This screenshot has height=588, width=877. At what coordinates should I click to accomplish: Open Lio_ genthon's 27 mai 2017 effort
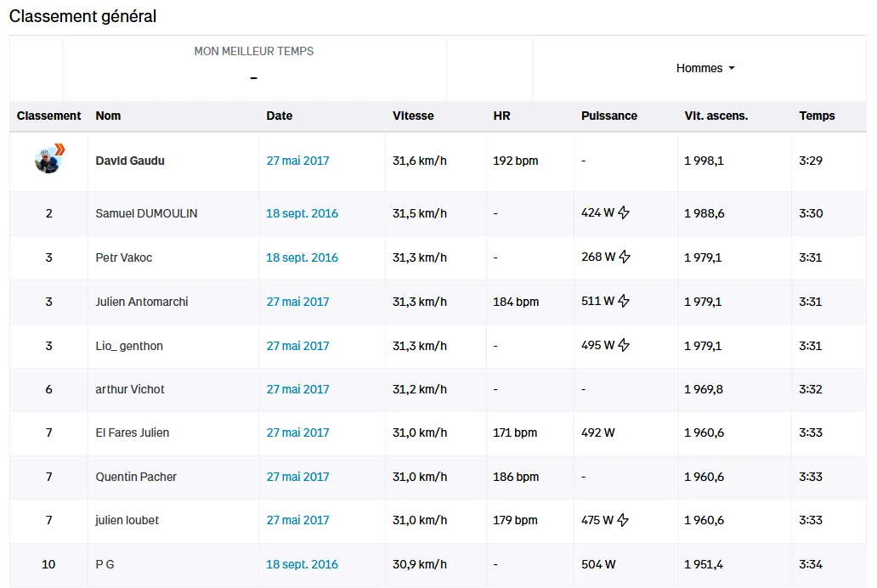coord(297,346)
